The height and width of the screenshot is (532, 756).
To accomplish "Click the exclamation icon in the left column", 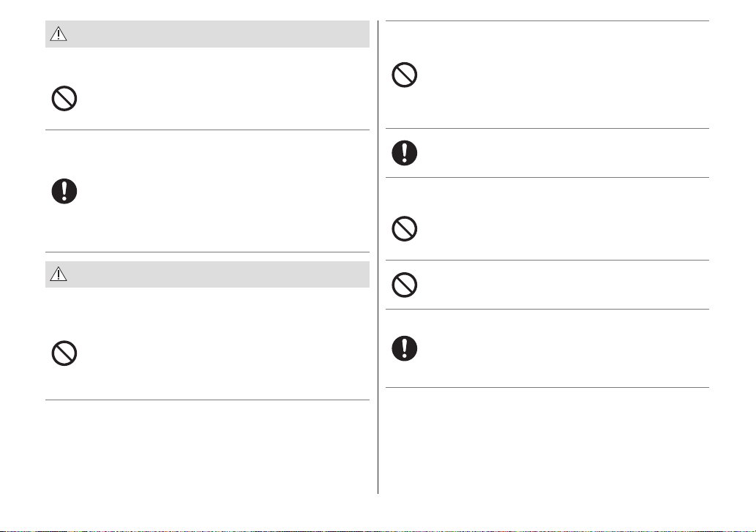I will tap(64, 191).
